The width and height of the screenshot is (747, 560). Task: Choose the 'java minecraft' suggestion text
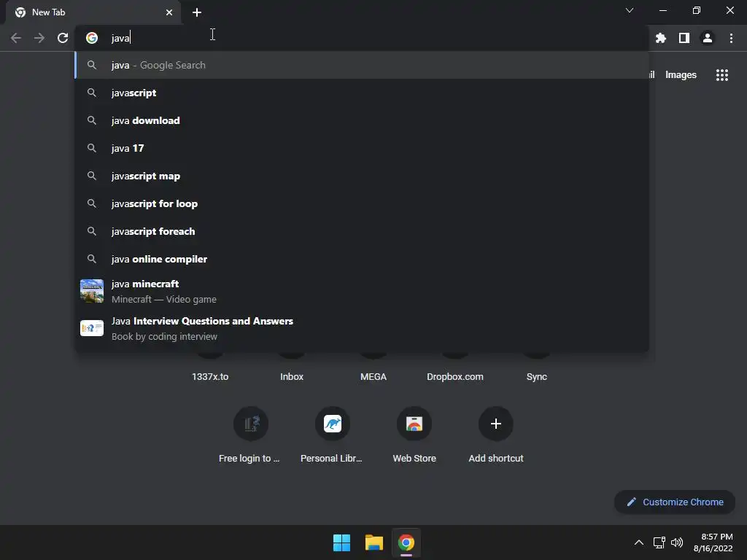pyautogui.click(x=145, y=284)
